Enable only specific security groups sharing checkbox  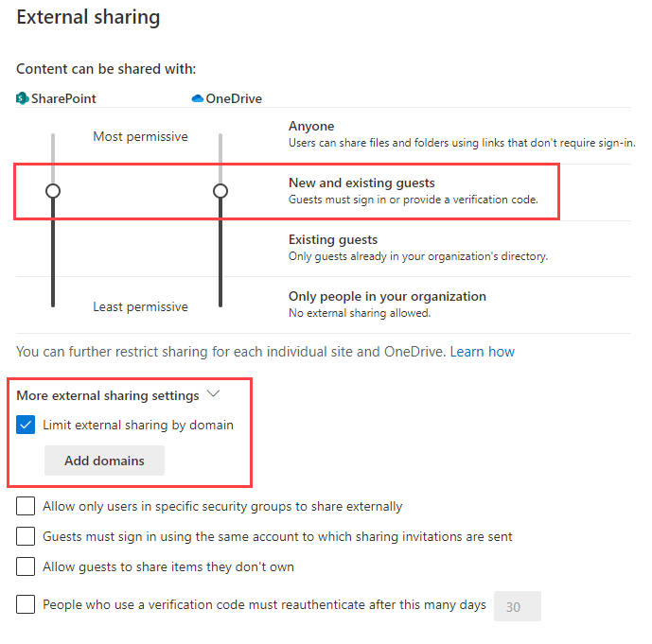click(x=26, y=507)
